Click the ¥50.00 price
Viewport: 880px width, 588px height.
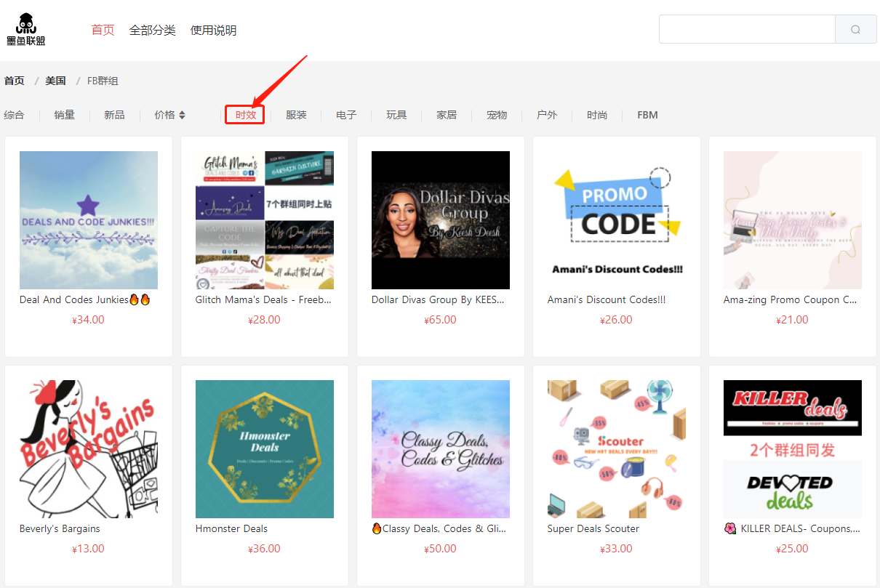pyautogui.click(x=441, y=549)
